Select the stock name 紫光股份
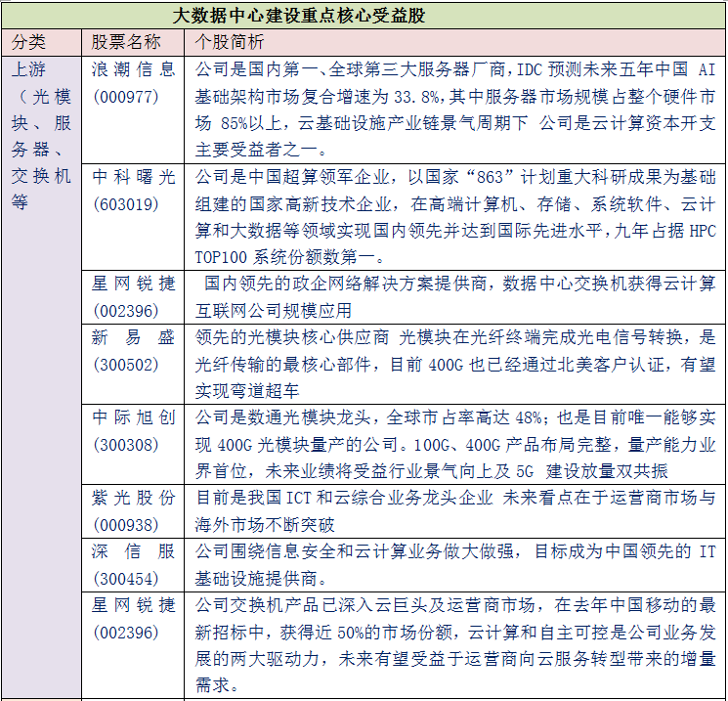 point(133,498)
